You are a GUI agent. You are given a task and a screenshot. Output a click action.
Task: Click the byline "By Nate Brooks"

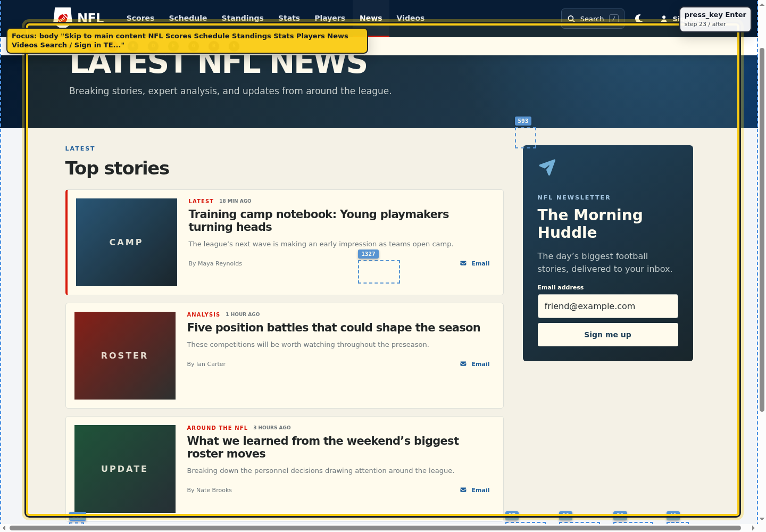tap(209, 490)
